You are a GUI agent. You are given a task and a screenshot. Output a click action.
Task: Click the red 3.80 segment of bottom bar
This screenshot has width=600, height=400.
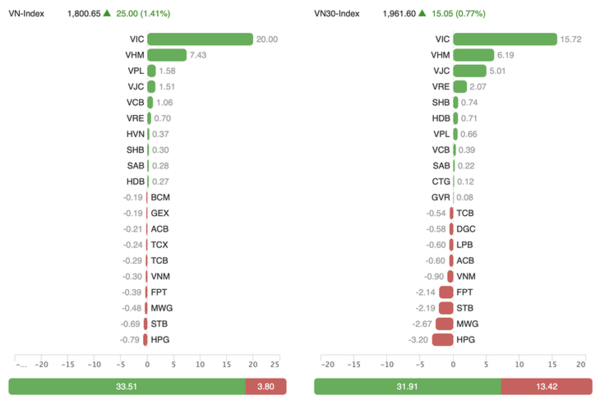pyautogui.click(x=267, y=386)
